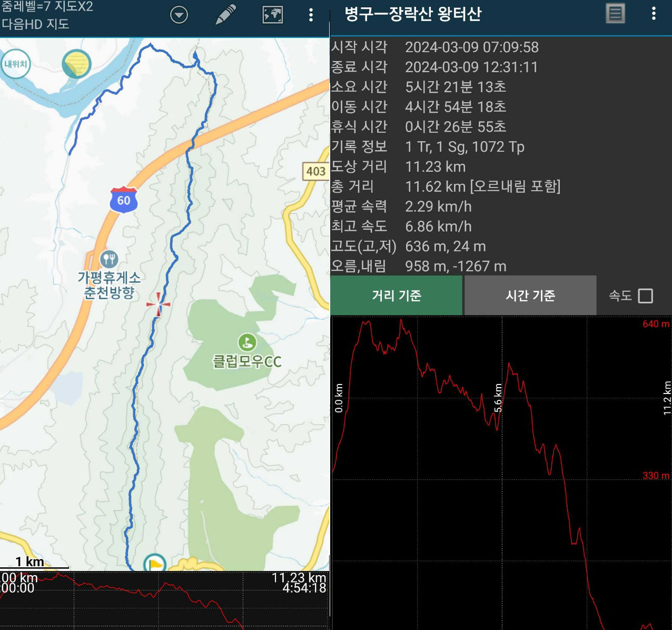672x630 pixels.
Task: Open the track list icon in title bar
Action: (x=615, y=14)
